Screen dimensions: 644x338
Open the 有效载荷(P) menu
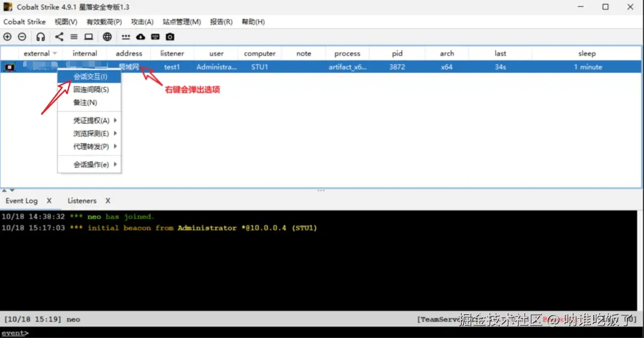tap(104, 22)
